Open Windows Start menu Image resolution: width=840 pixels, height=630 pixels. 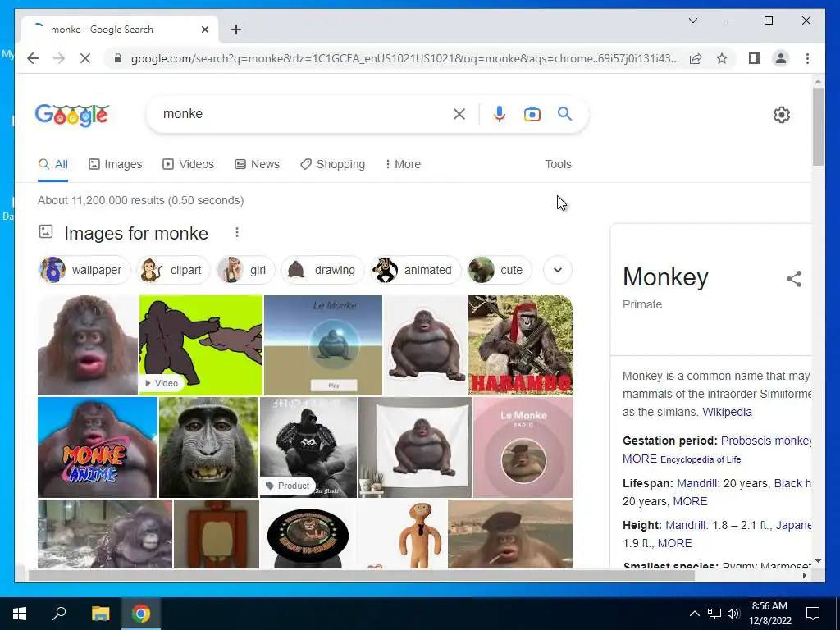click(20, 614)
